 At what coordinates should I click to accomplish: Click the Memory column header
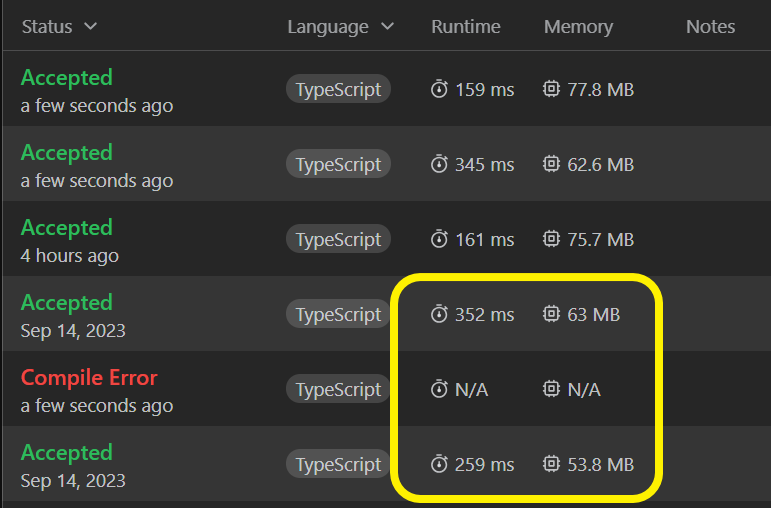coord(578,27)
